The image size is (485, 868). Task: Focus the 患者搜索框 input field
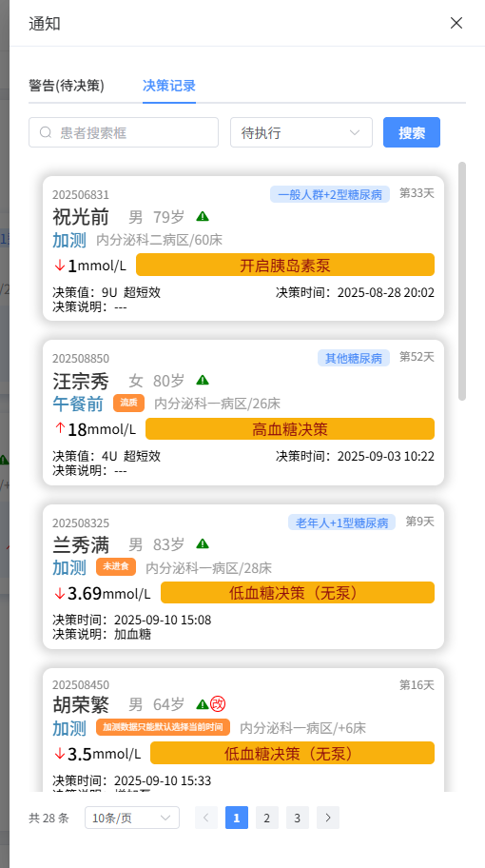pyautogui.click(x=124, y=132)
